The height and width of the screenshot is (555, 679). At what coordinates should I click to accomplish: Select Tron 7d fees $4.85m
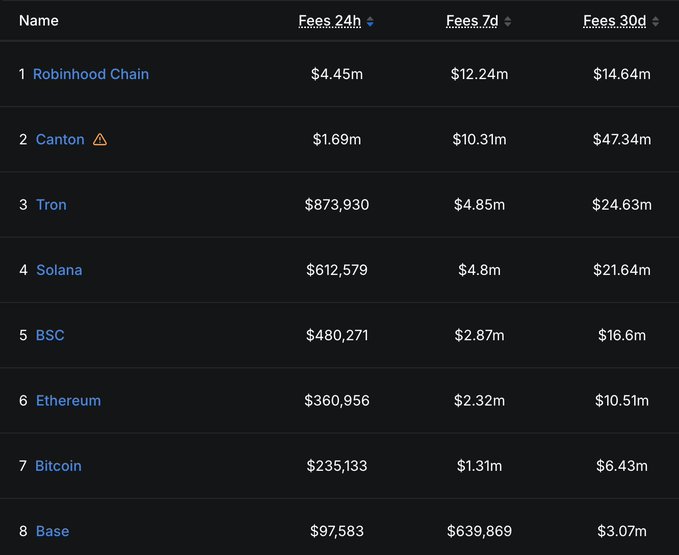pos(479,204)
